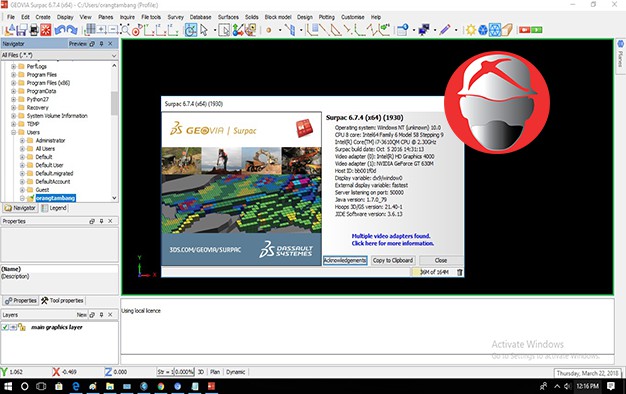Screen dimensions: 626x394
Task: Click the magnifier Zoom all icon
Action: point(125,30)
